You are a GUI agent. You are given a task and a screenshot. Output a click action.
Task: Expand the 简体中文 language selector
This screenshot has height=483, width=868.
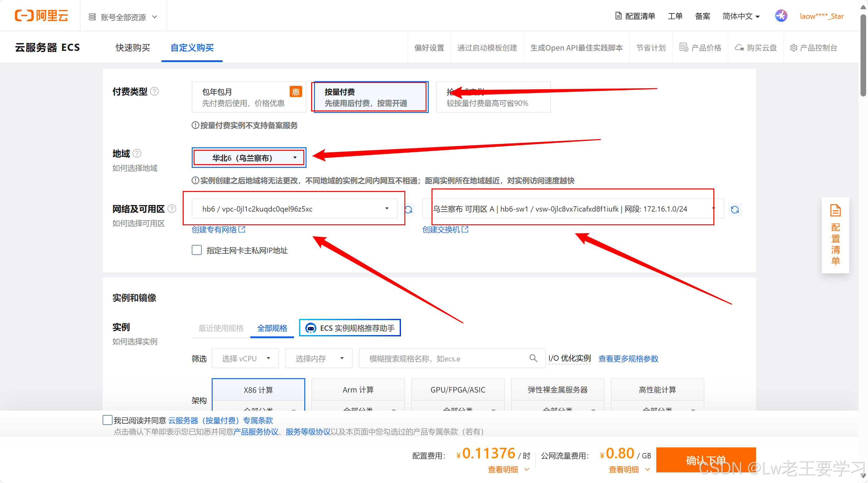click(x=741, y=16)
